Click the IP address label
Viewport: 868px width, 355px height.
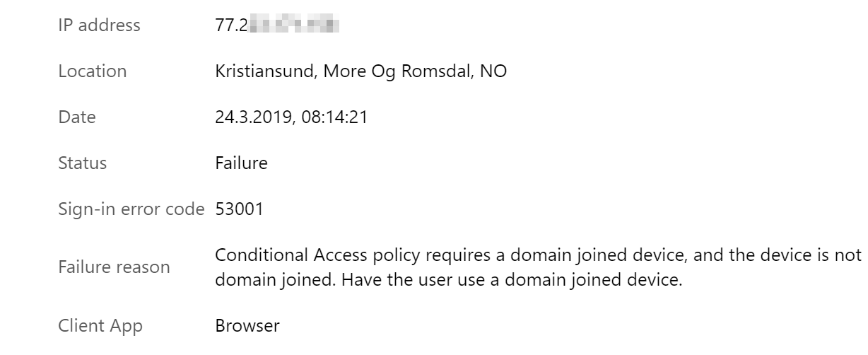99,25
